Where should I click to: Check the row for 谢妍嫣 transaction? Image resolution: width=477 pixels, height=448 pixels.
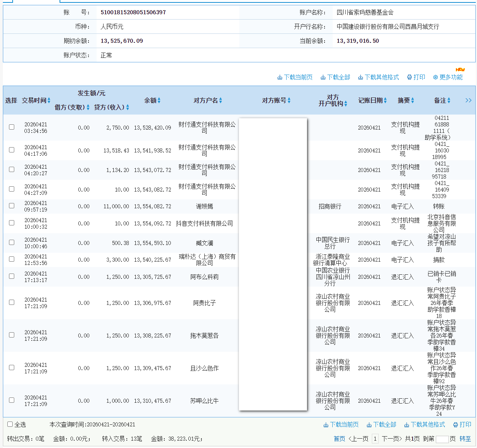click(12, 206)
